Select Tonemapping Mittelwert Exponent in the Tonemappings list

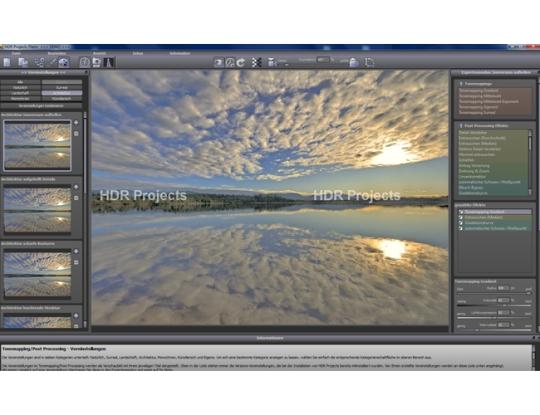[x=488, y=102]
